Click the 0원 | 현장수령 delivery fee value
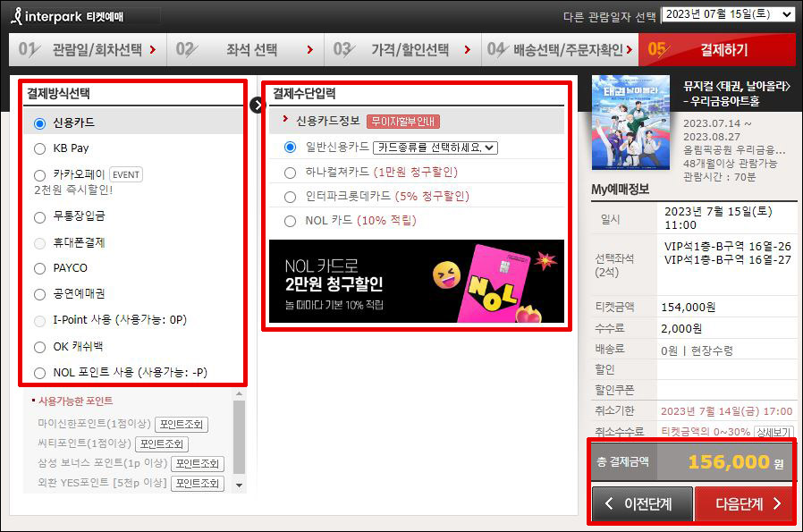 click(x=697, y=350)
